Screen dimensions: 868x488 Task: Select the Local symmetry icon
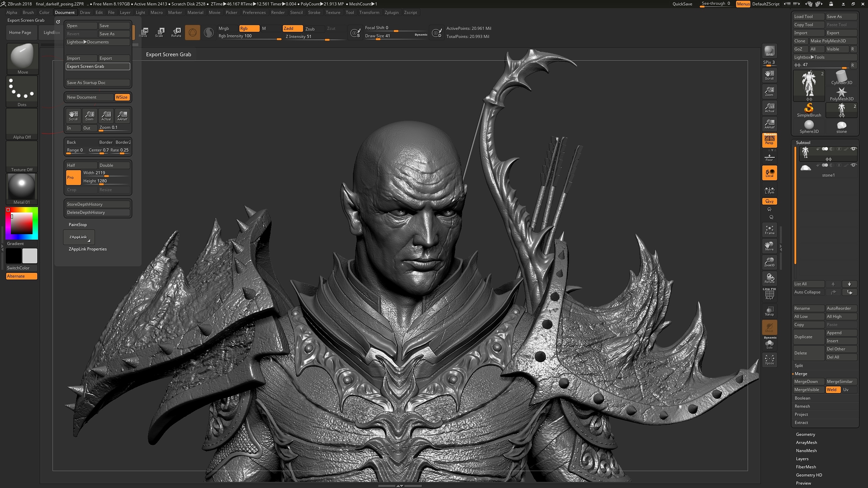[x=769, y=190]
